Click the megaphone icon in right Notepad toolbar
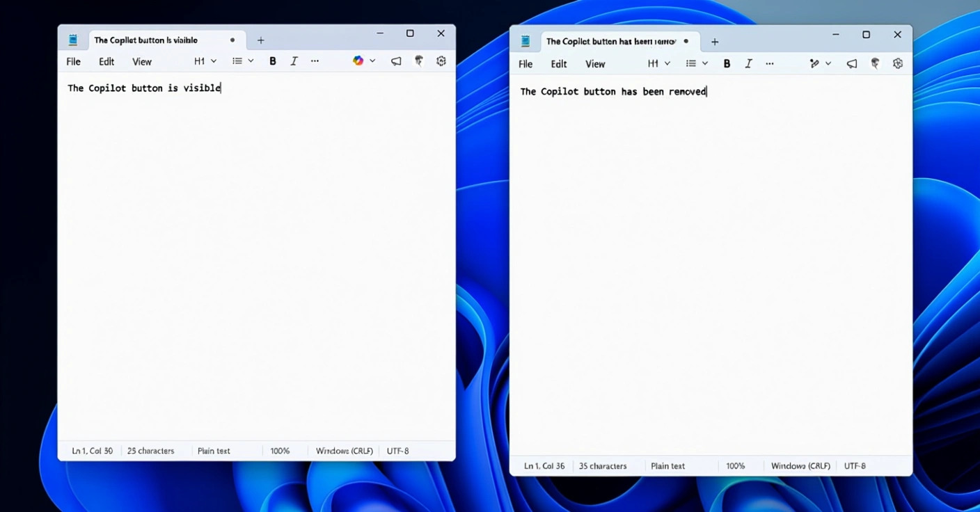 [852, 64]
